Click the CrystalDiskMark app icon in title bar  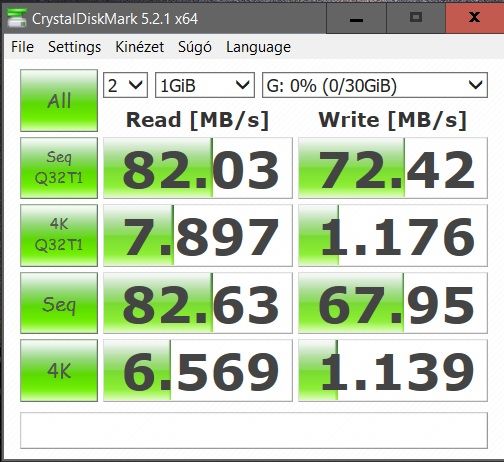17,19
